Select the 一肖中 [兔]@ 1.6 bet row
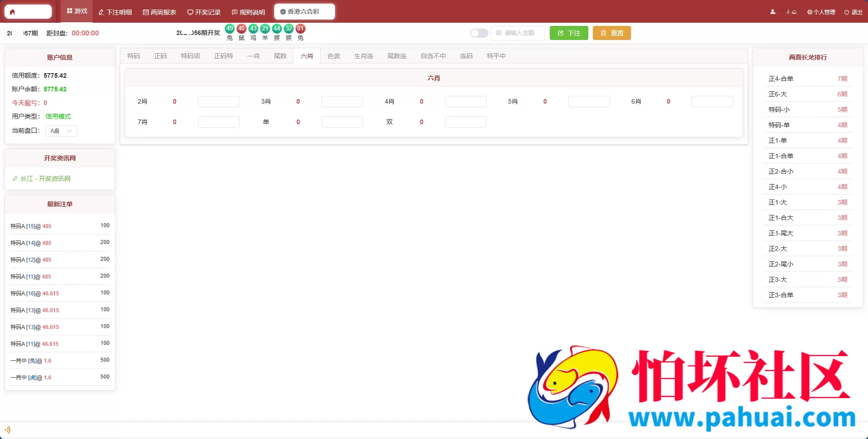 tap(60, 360)
